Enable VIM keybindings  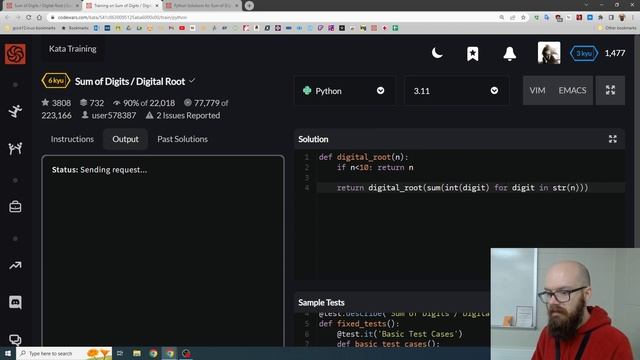click(537, 90)
